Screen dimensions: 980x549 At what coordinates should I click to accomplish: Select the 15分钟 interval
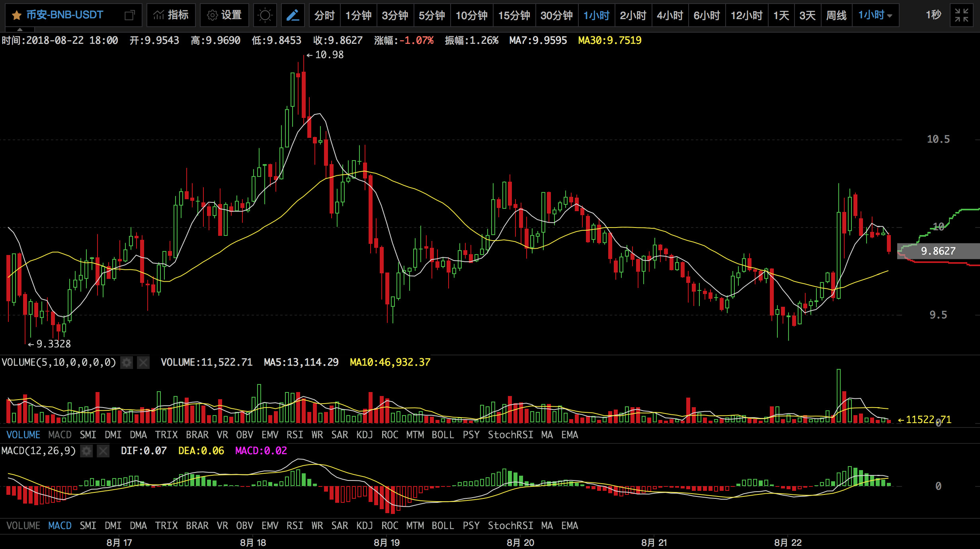(x=514, y=16)
